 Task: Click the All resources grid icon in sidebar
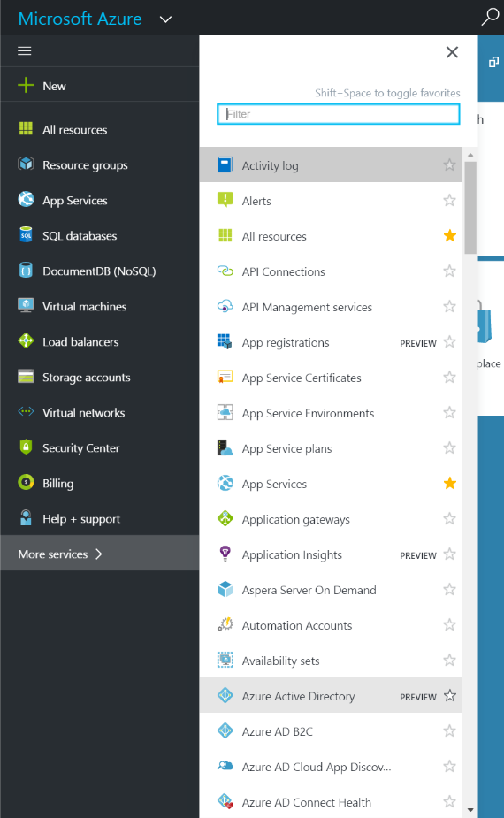click(x=26, y=128)
